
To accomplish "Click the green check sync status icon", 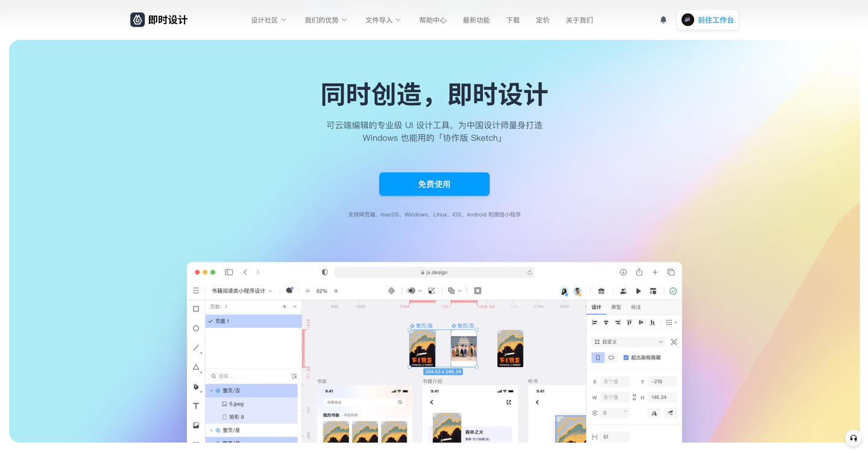I will [673, 291].
